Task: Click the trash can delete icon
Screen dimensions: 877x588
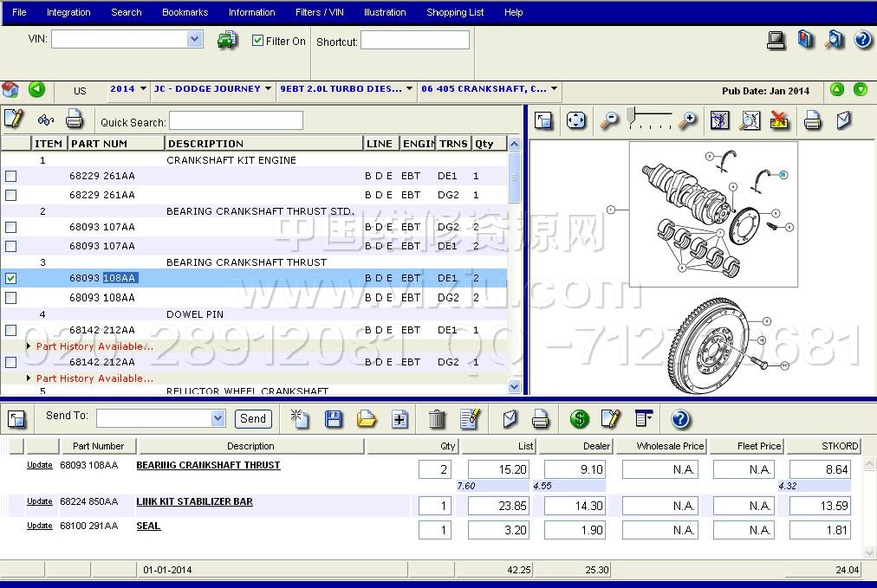Action: (438, 419)
